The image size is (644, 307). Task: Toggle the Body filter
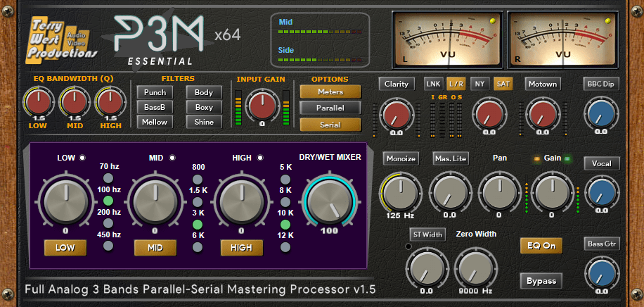(x=204, y=93)
